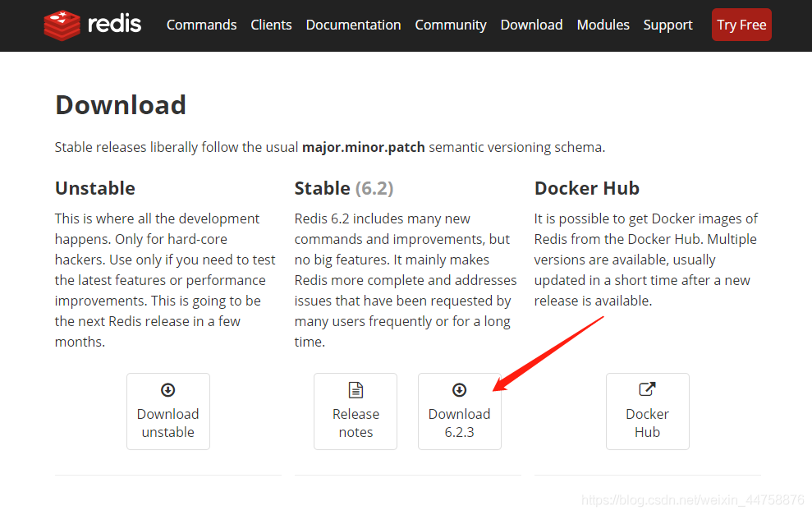Open the Modules navigation link
This screenshot has width=812, height=515.
pos(603,25)
